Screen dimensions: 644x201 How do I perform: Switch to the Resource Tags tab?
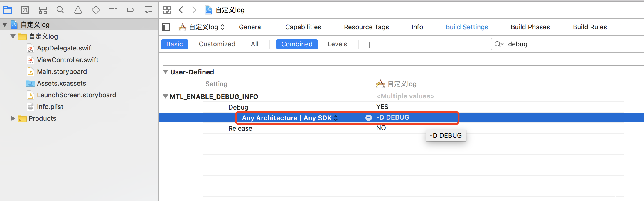[x=366, y=27]
